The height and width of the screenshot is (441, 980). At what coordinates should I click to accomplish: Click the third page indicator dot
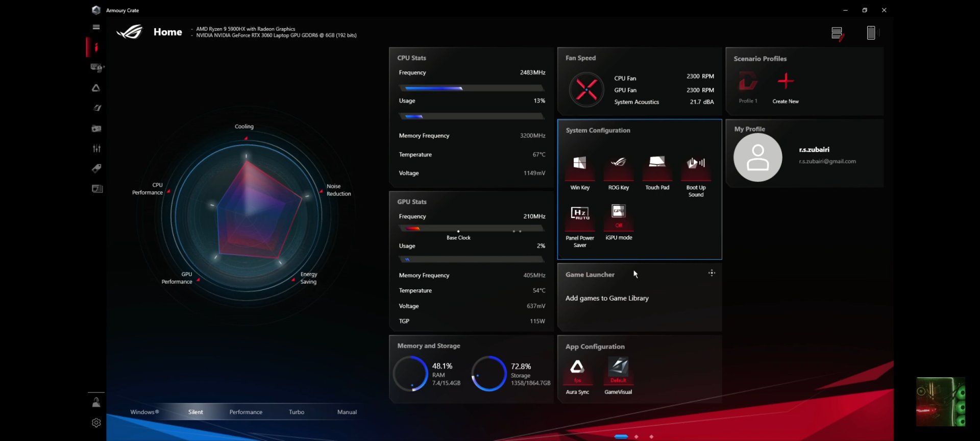[x=651, y=437]
